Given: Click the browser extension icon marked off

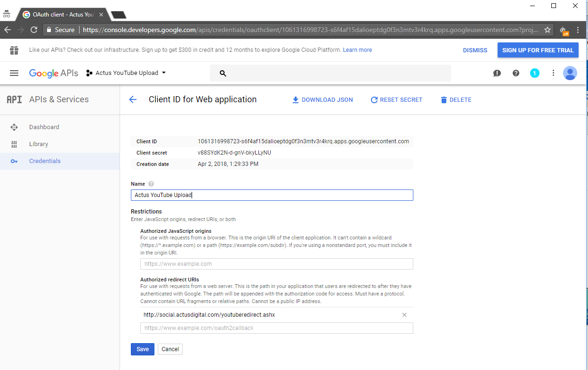Looking at the screenshot, I should pos(564,30).
